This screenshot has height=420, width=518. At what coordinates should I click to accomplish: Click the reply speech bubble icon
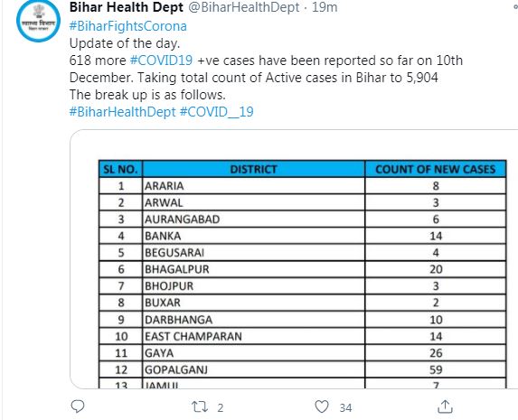pos(78,406)
